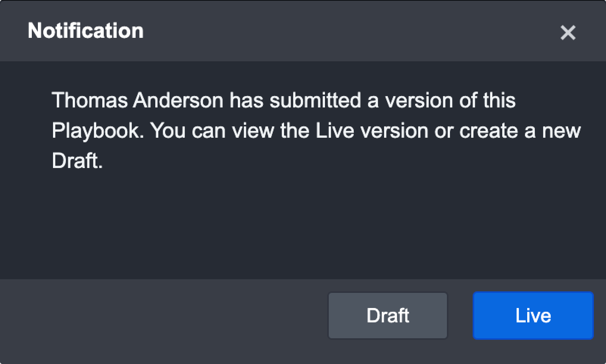Screen dimensions: 606x364
Task: View the Live version of the Playbook
Action: [x=533, y=316]
